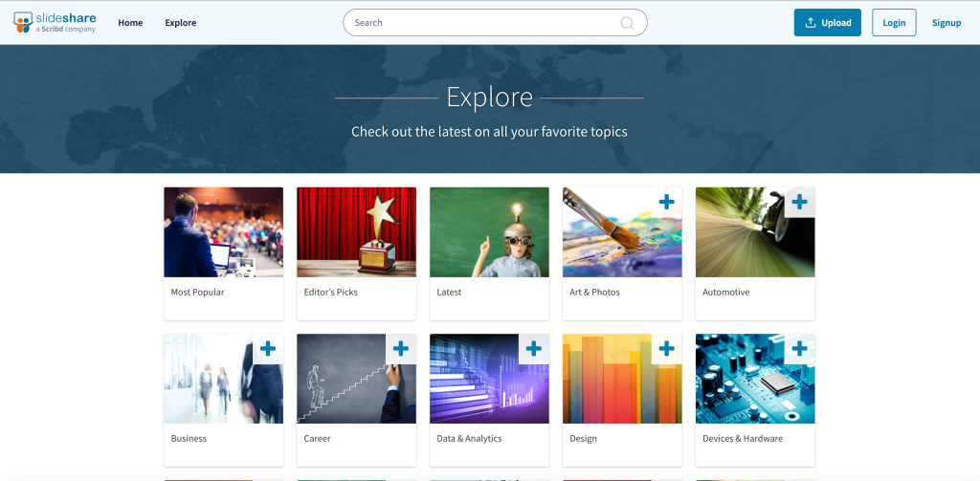Click the Career card label
Image resolution: width=980 pixels, height=481 pixels.
point(317,439)
